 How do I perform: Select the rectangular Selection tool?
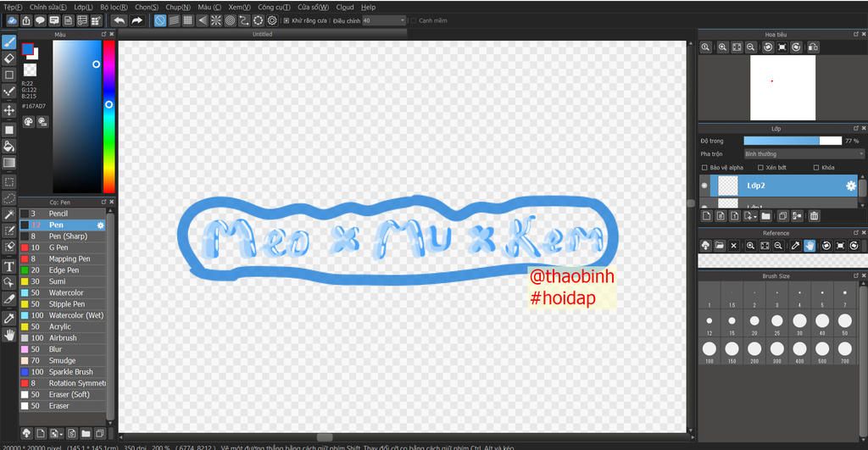[x=8, y=181]
